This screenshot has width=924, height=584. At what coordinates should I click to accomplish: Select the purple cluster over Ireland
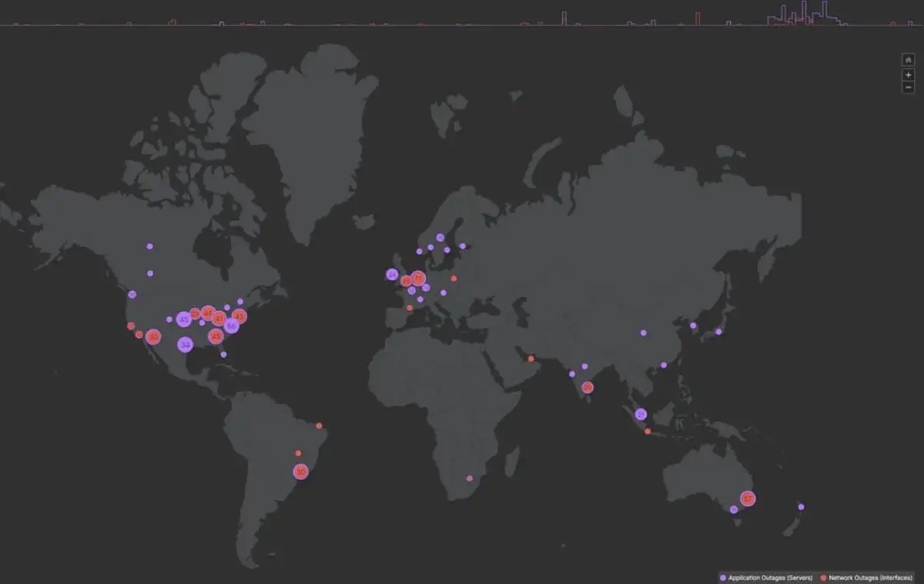(x=392, y=274)
